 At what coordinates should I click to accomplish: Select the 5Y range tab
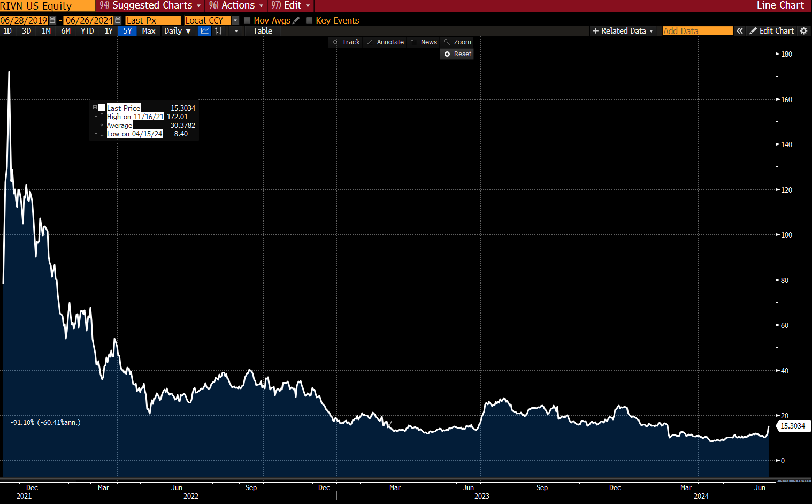(x=127, y=31)
